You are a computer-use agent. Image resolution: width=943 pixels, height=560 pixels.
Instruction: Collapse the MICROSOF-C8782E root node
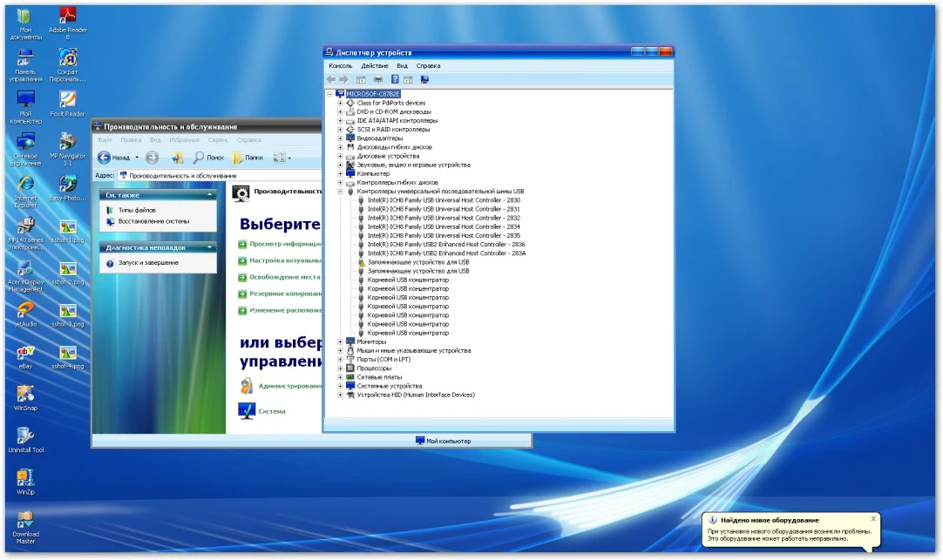(x=329, y=94)
